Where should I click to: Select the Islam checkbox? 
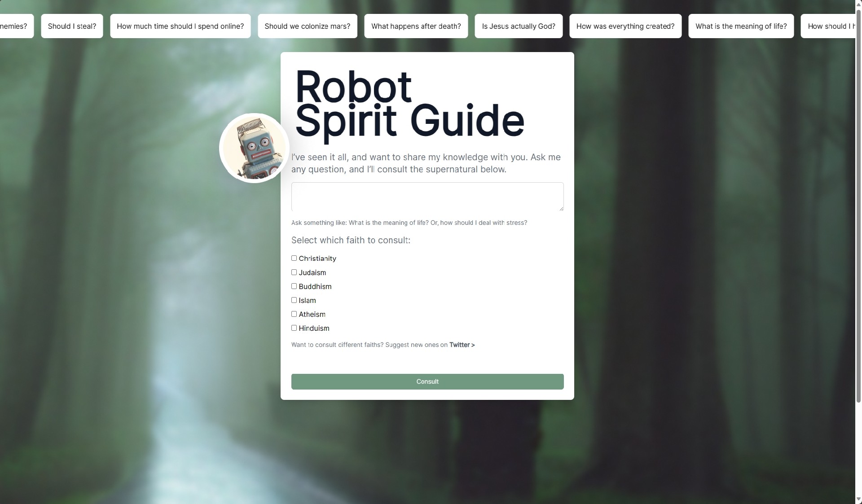[x=294, y=300]
